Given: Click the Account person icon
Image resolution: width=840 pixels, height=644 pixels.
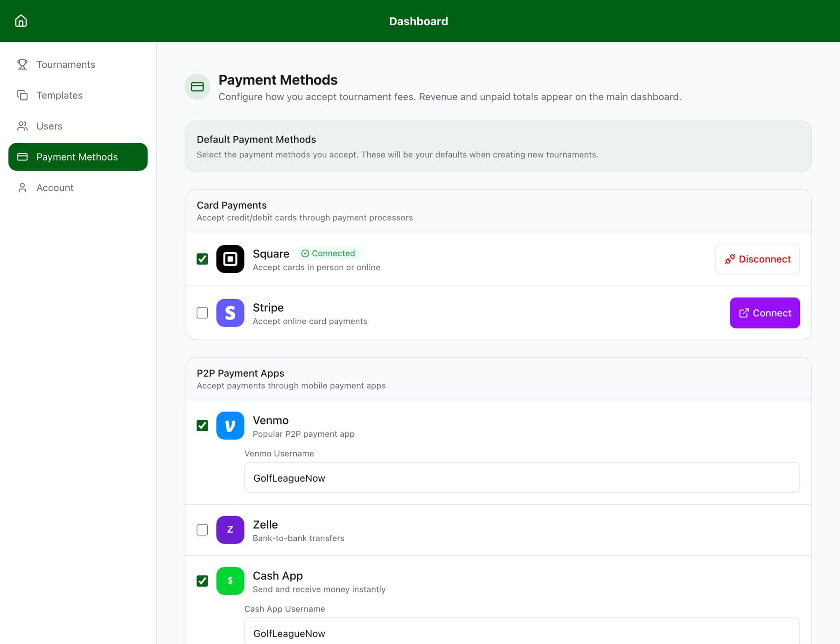Looking at the screenshot, I should (22, 188).
